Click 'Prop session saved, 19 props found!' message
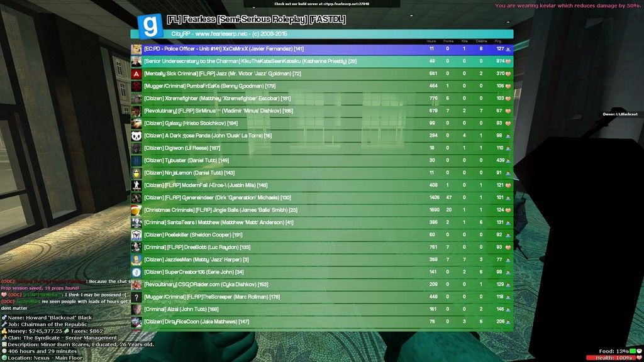 pyautogui.click(x=40, y=288)
